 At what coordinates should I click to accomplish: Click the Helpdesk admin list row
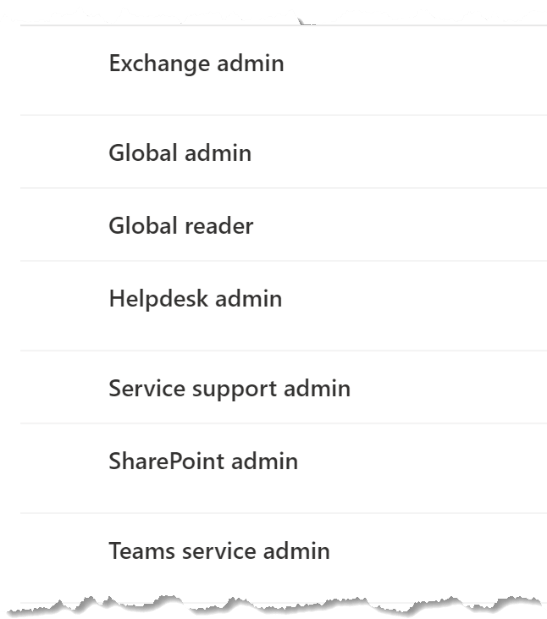(283, 306)
